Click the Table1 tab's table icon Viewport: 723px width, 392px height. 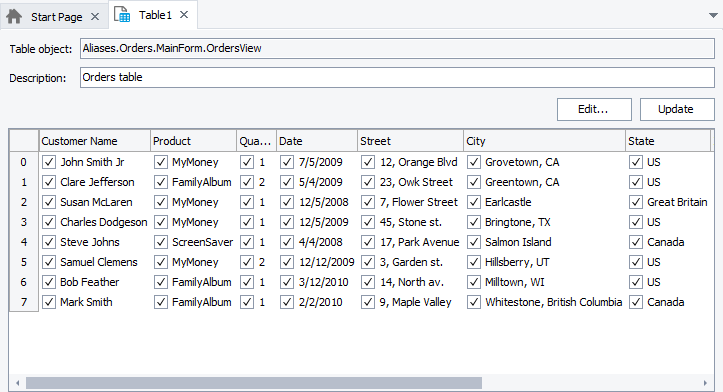pyautogui.click(x=122, y=15)
